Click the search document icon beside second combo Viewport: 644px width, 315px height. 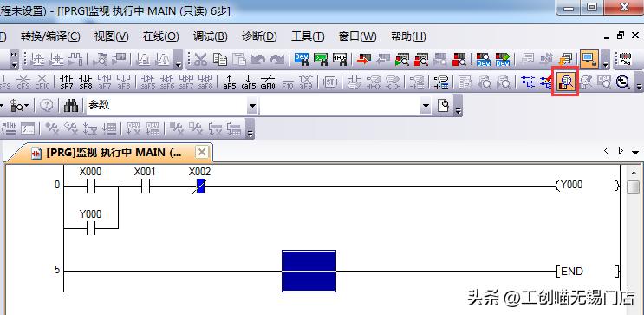point(444,106)
